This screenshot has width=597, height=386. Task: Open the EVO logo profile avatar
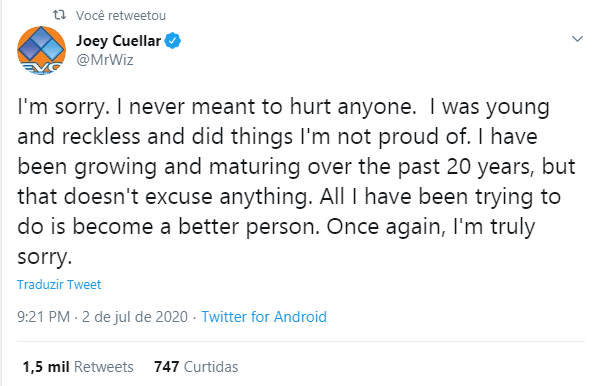pyautogui.click(x=42, y=50)
